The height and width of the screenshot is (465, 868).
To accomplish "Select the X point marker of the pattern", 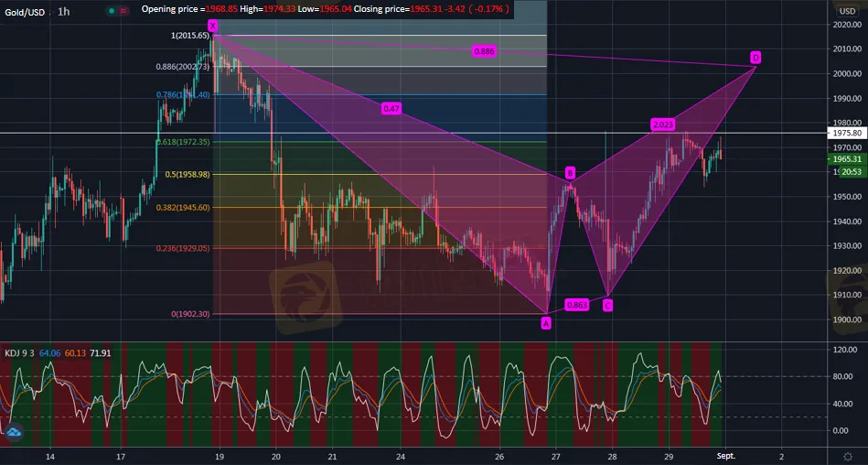I will [212, 26].
